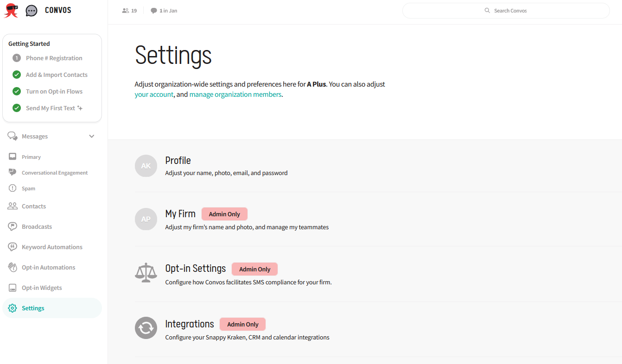Go to Broadcasts page
This screenshot has height=364, width=622.
(x=37, y=226)
